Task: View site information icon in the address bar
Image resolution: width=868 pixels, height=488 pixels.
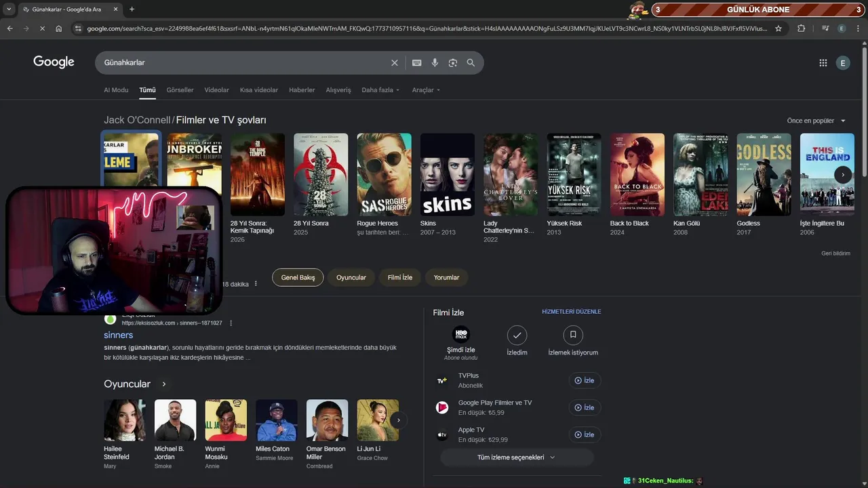Action: [x=78, y=28]
